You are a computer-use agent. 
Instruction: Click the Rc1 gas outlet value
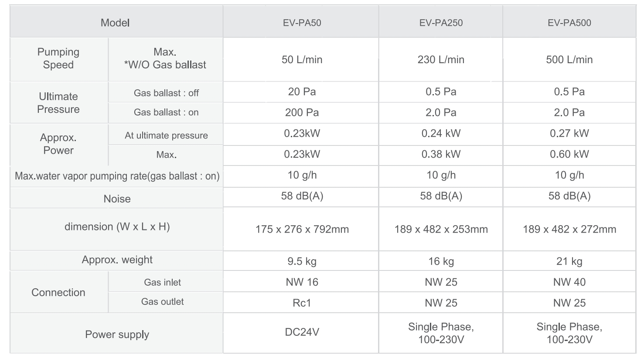[x=302, y=303]
